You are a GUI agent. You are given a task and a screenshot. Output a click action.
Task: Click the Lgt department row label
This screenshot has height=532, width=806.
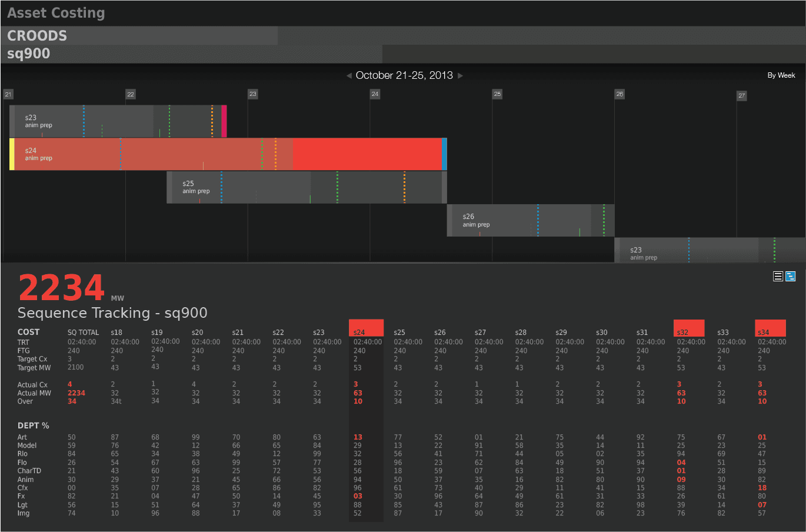coord(22,505)
